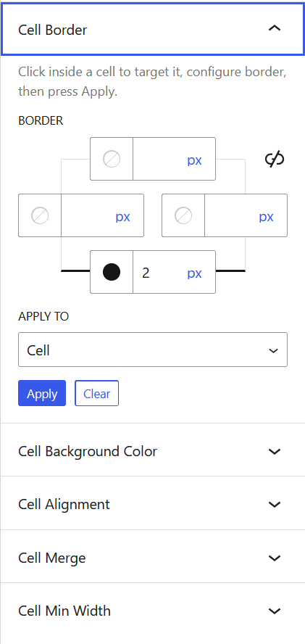
Task: Open left border color picker
Action: pyautogui.click(x=40, y=215)
